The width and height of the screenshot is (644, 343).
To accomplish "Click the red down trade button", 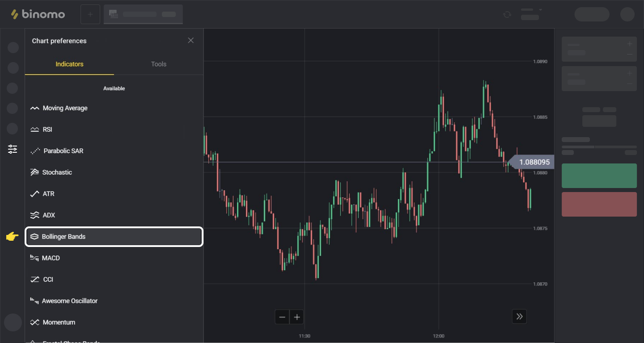I will [599, 205].
